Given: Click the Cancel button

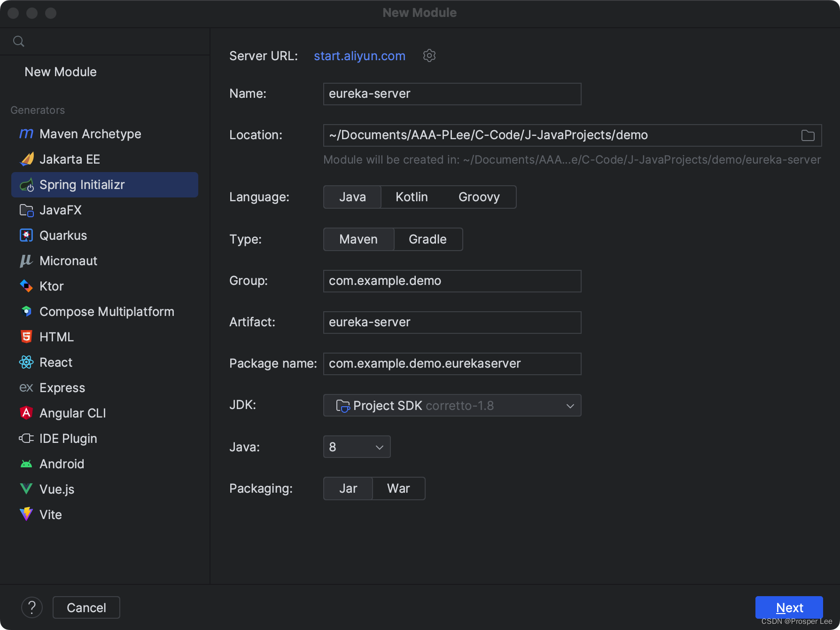Looking at the screenshot, I should click(86, 607).
